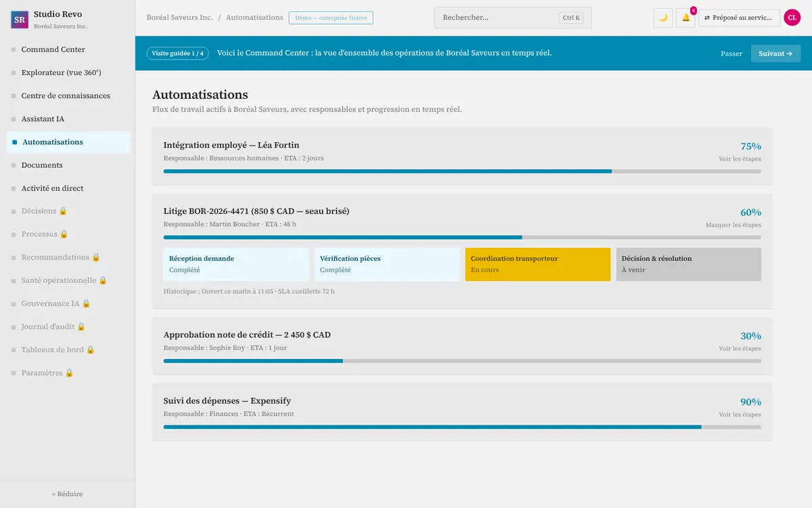Image resolution: width=812 pixels, height=508 pixels.
Task: Toggle dark mode with the moon icon
Action: click(x=663, y=18)
